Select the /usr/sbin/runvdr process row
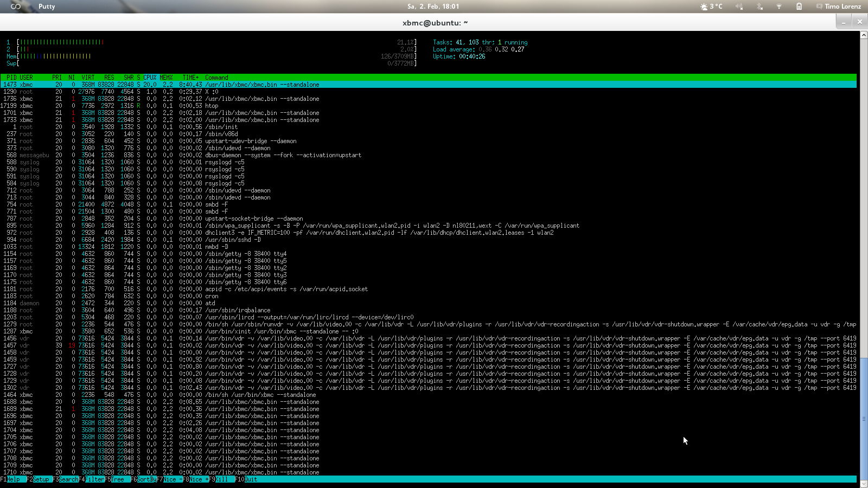This screenshot has height=488, width=868. (429, 324)
